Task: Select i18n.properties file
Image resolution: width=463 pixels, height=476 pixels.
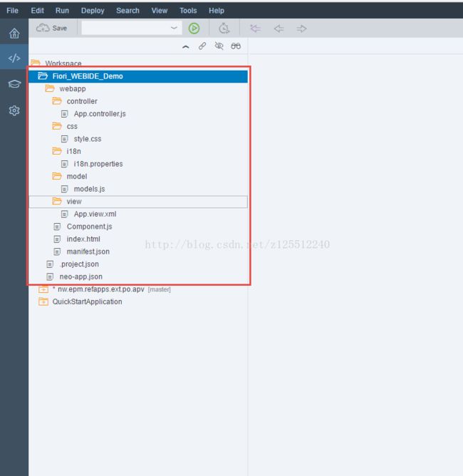Action: click(98, 164)
